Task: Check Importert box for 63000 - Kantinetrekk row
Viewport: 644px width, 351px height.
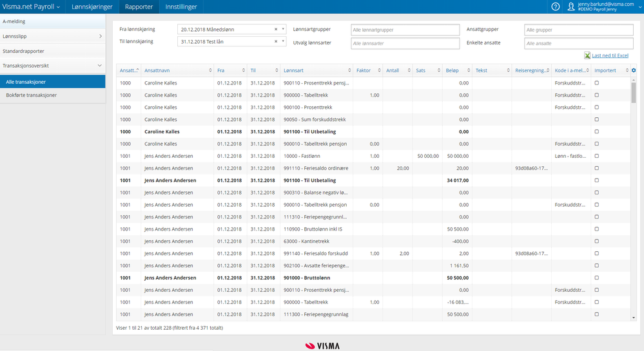Action: tap(596, 241)
